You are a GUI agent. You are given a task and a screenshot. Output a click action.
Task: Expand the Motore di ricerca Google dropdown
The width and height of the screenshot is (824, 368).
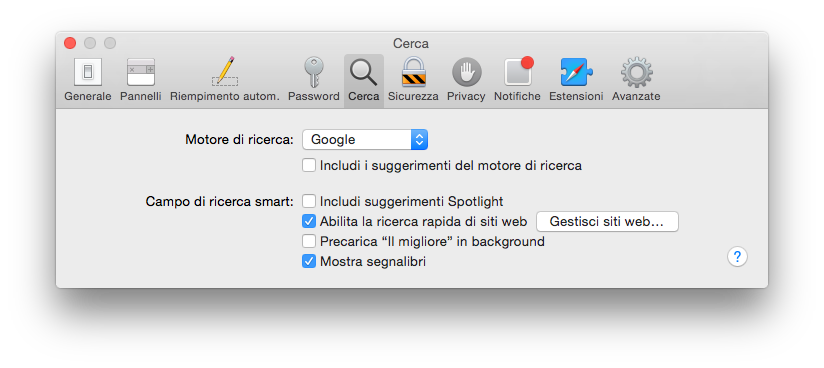tap(365, 140)
